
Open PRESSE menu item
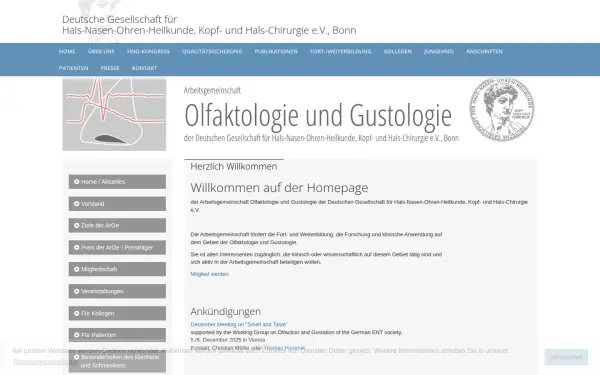[x=110, y=68]
